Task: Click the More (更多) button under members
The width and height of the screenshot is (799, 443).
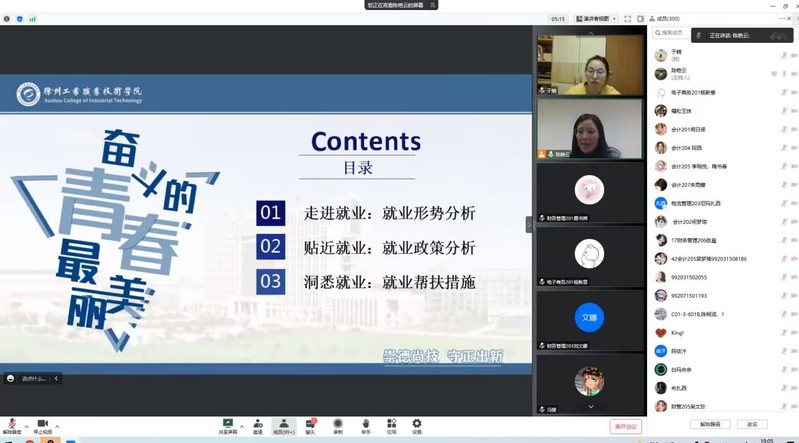Action: tap(752, 424)
